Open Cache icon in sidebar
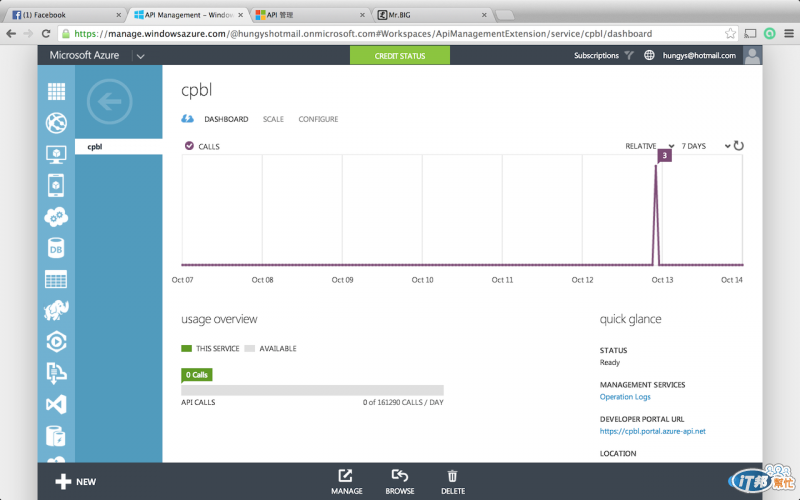Screen dimensions: 800x500 click(x=56, y=437)
